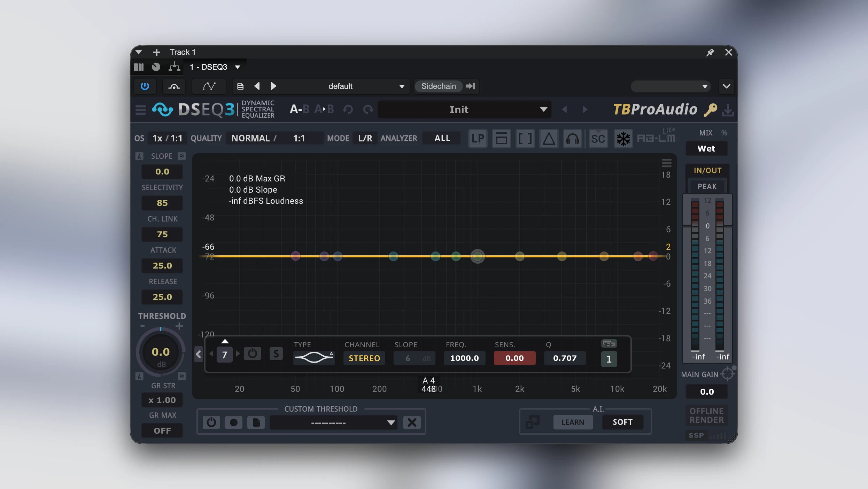This screenshot has width=868, height=489.
Task: Click the Wet mix button
Action: coord(706,149)
